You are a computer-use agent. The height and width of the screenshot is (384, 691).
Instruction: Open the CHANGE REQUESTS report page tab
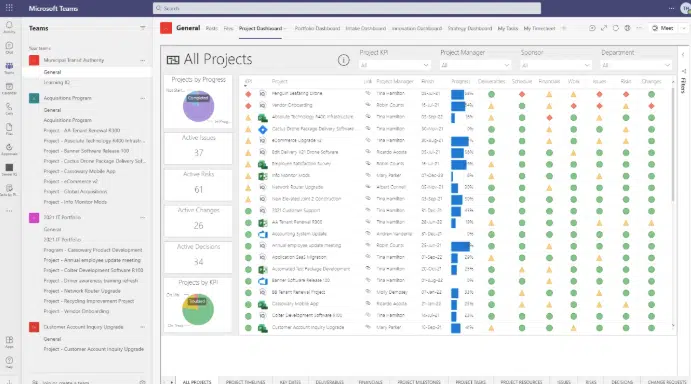(667, 381)
